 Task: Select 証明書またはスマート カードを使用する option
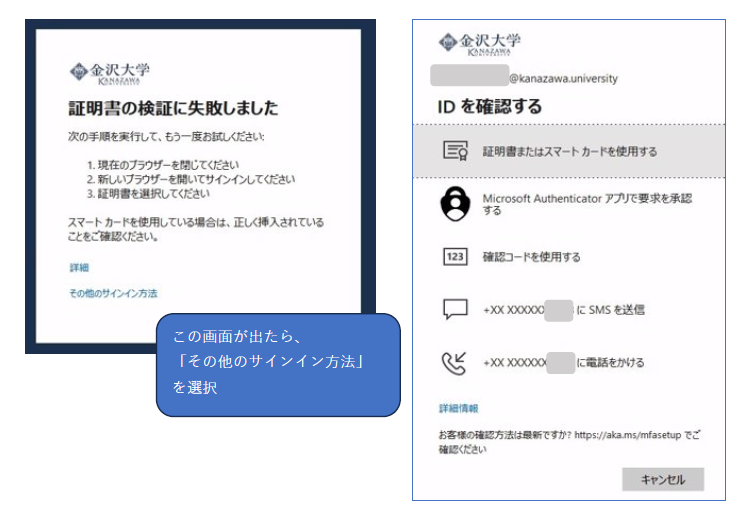(x=569, y=152)
